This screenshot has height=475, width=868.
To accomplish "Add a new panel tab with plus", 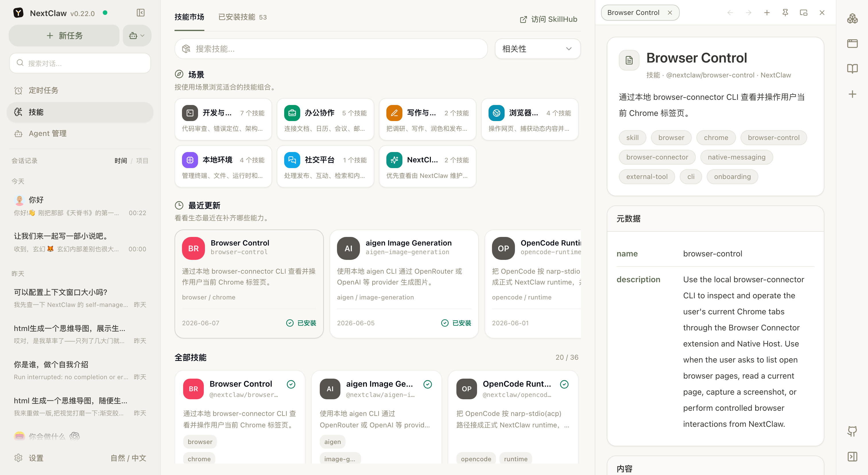I will 767,13.
